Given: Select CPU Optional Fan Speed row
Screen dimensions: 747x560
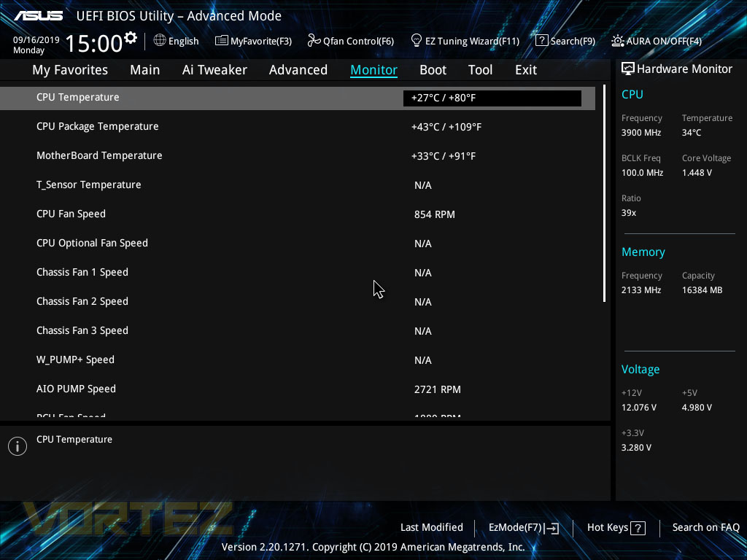Looking at the screenshot, I should [x=298, y=244].
